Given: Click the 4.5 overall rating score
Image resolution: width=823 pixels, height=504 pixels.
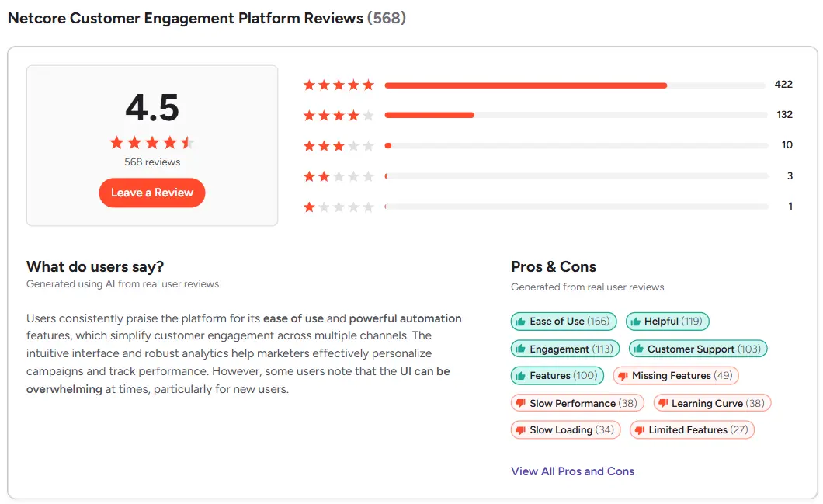Looking at the screenshot, I should tap(152, 108).
